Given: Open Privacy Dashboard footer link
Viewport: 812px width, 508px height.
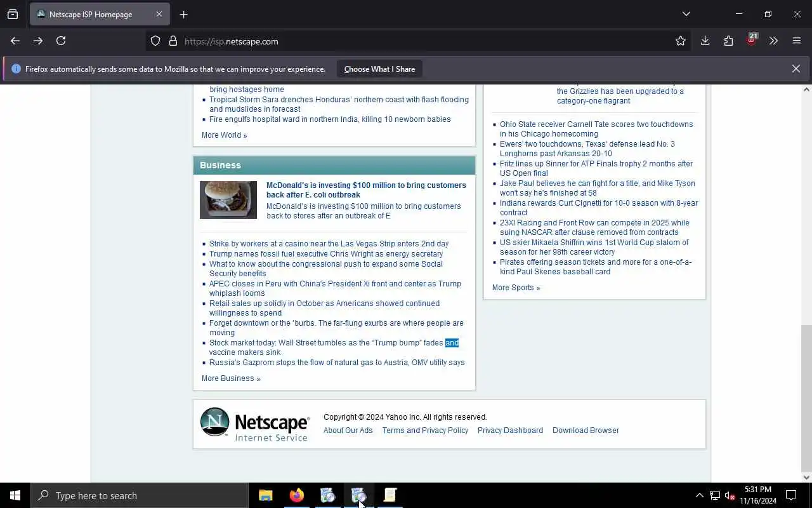Looking at the screenshot, I should coord(510,431).
